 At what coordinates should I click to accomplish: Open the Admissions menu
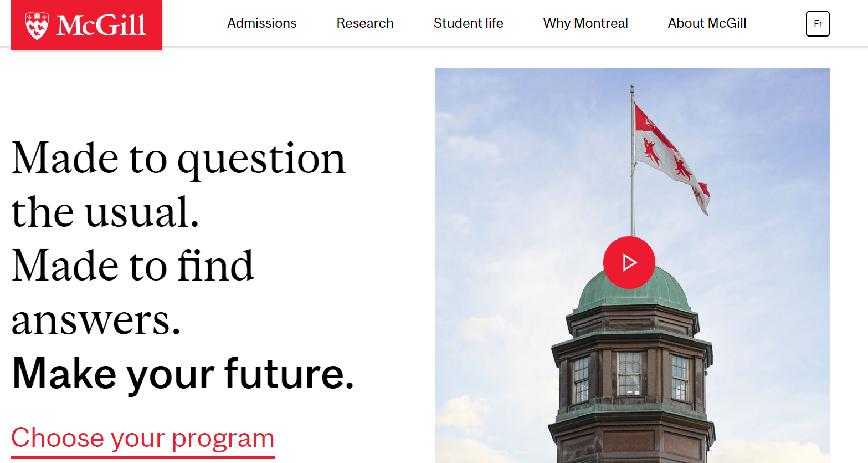click(x=261, y=23)
